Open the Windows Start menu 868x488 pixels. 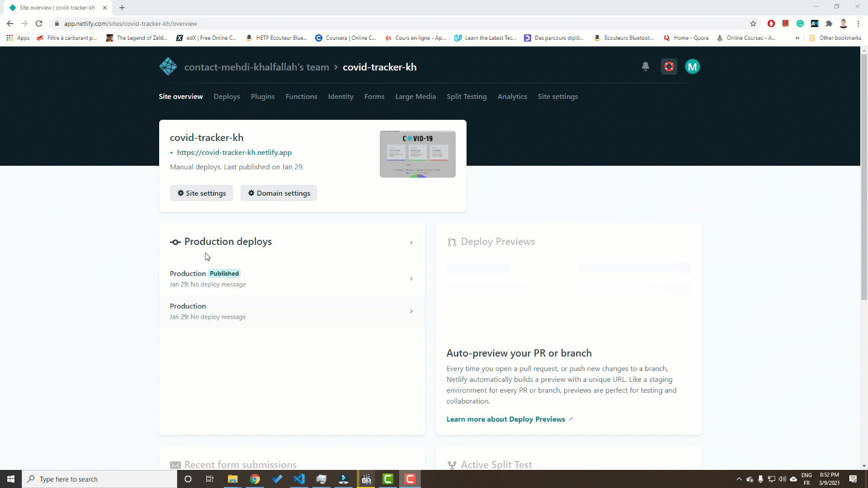click(x=10, y=479)
